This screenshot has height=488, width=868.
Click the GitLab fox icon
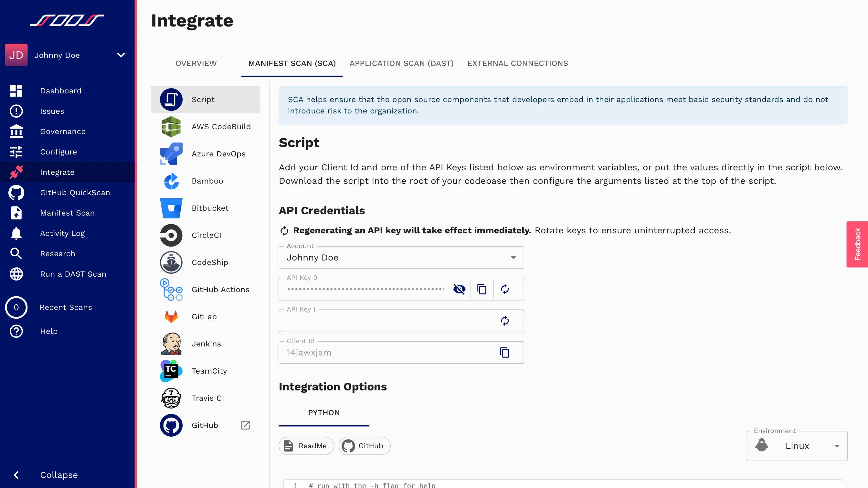coord(171,317)
